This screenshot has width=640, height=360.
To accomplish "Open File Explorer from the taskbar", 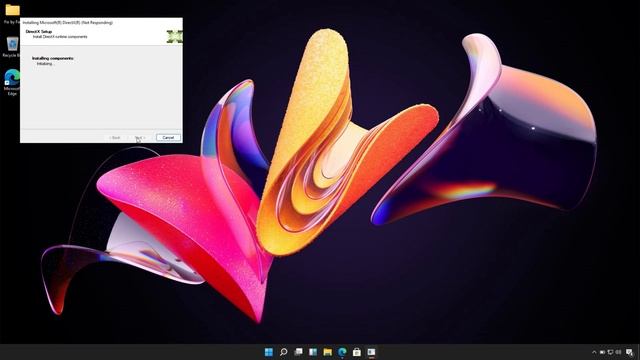I will [327, 352].
